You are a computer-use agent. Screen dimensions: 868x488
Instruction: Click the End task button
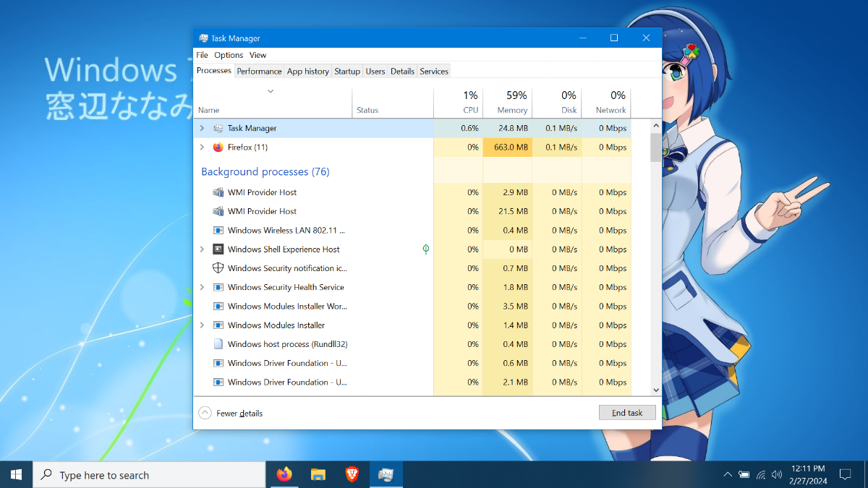point(627,413)
